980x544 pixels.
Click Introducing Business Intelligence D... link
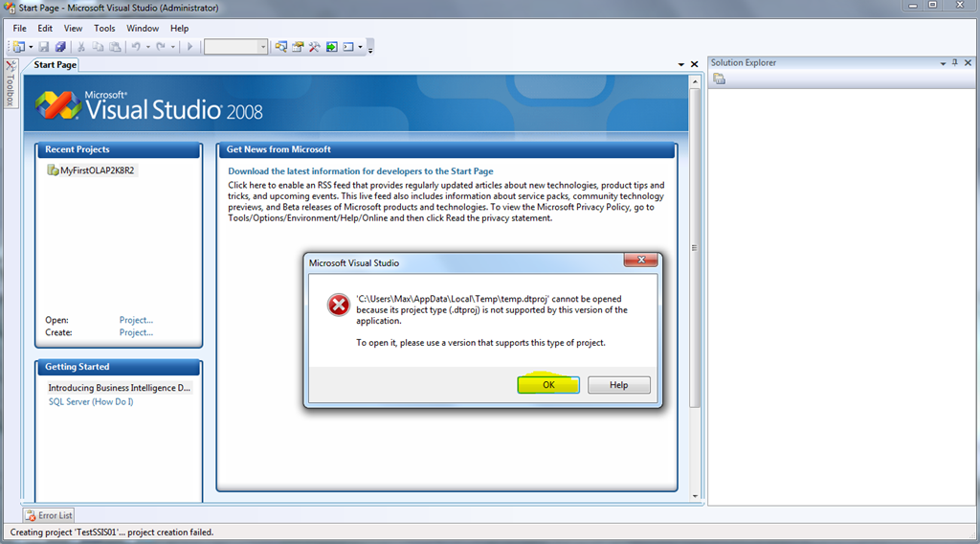click(x=120, y=388)
